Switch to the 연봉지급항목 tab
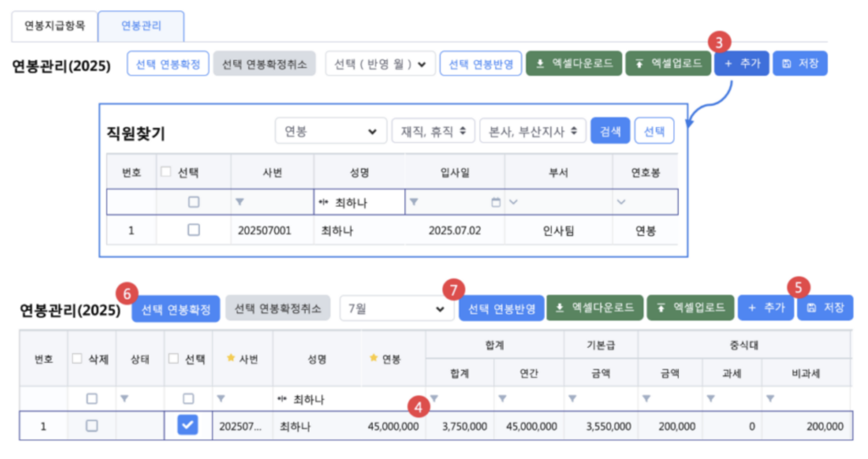 pyautogui.click(x=53, y=25)
